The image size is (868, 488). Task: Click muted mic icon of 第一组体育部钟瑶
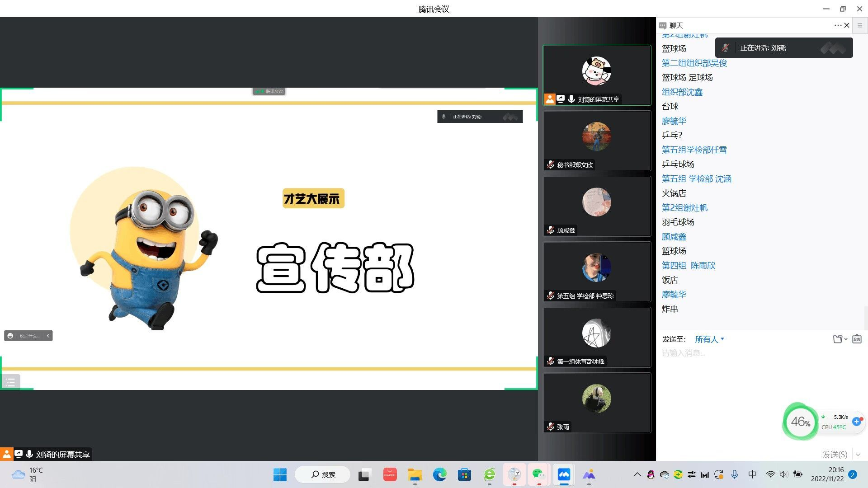(550, 361)
